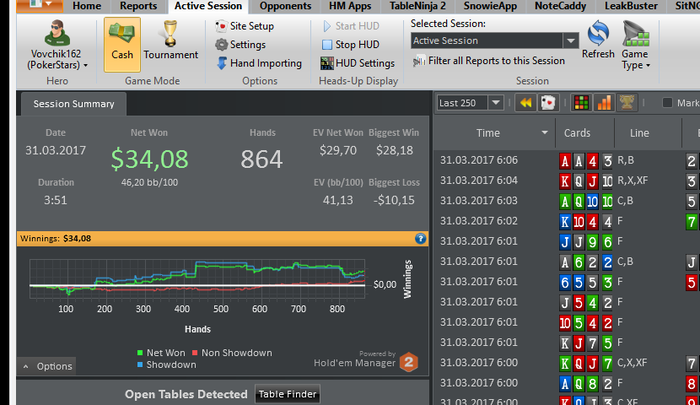Select the hand 6 5 5 3
Viewport: 700px width, 405px height.
[x=566, y=282]
